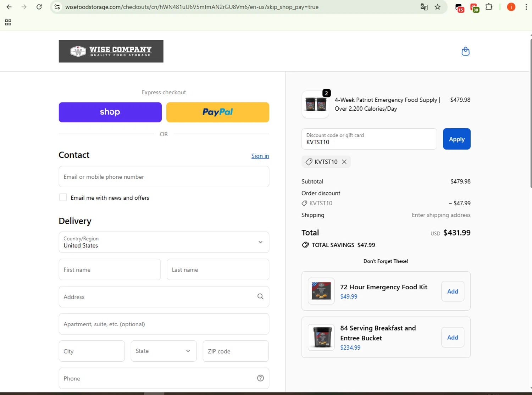Click the order discount amount − $47.99

click(x=459, y=203)
